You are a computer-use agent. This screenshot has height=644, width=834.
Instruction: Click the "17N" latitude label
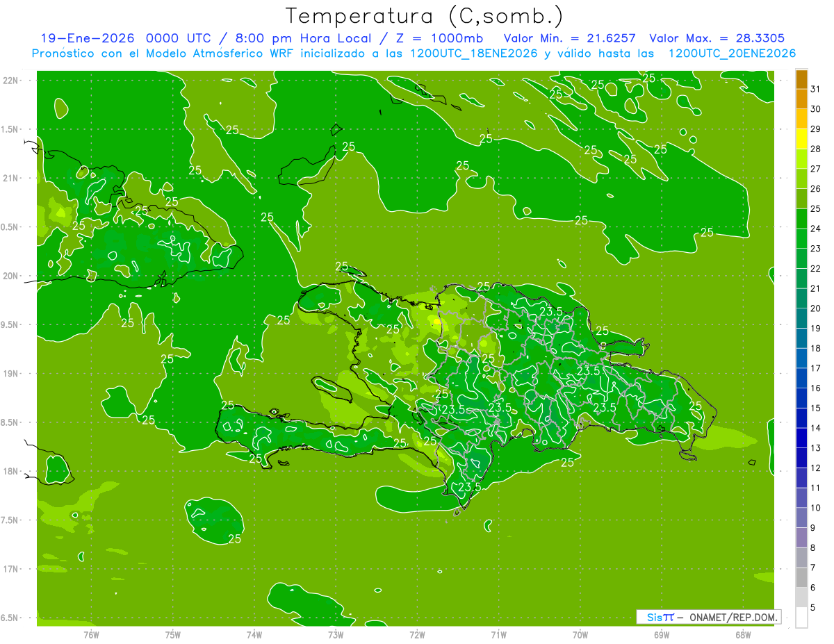pyautogui.click(x=11, y=569)
